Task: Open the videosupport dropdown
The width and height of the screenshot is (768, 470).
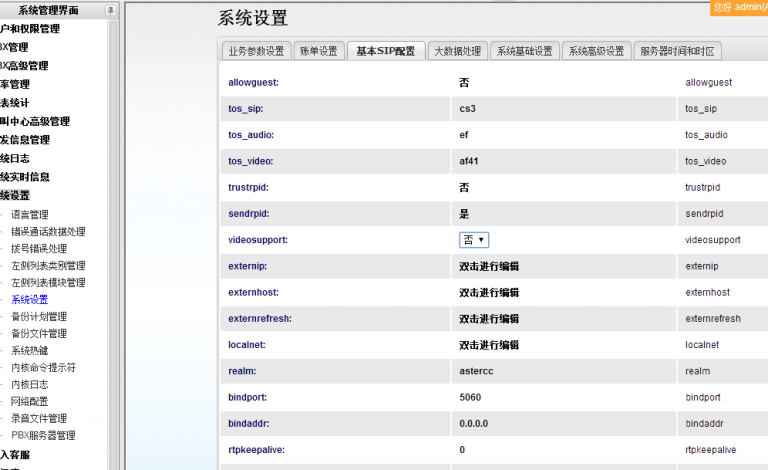Action: coord(474,240)
